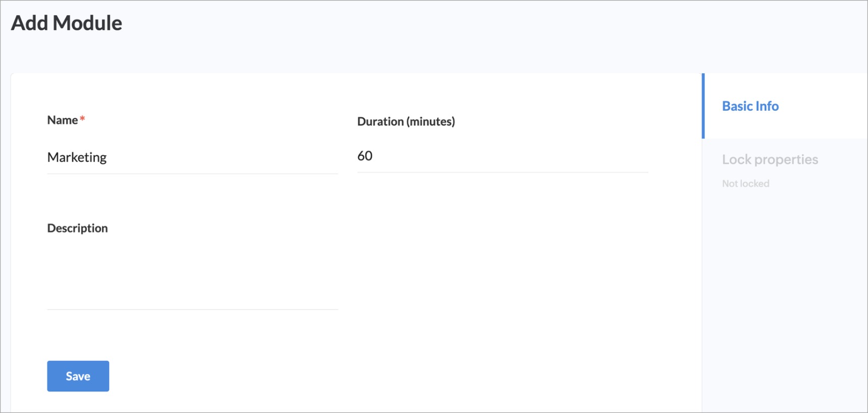Click the underline beneath the Duration field
Viewport: 868px width, 413px height.
502,172
